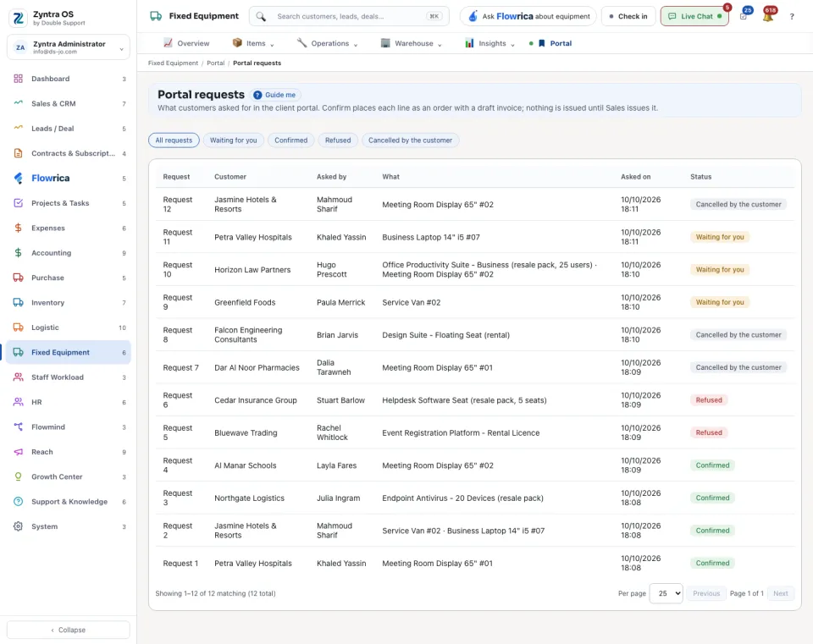
Task: Filter by Waiting for you
Action: tap(234, 140)
